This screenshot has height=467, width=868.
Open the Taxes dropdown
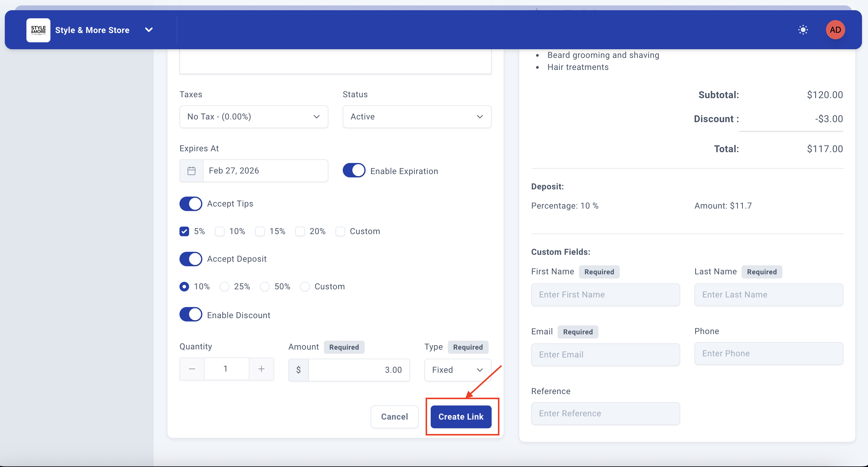[253, 116]
